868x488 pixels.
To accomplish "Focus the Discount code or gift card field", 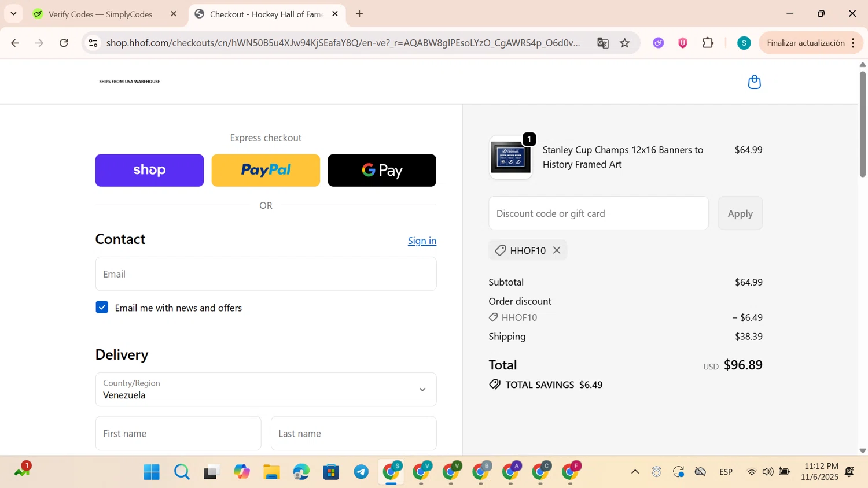I will pos(598,213).
